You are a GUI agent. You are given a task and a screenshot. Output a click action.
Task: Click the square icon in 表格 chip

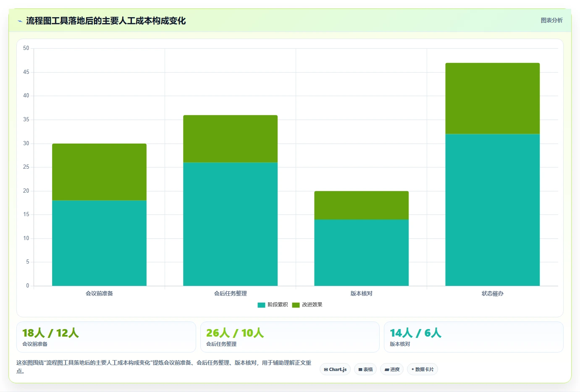coord(360,370)
